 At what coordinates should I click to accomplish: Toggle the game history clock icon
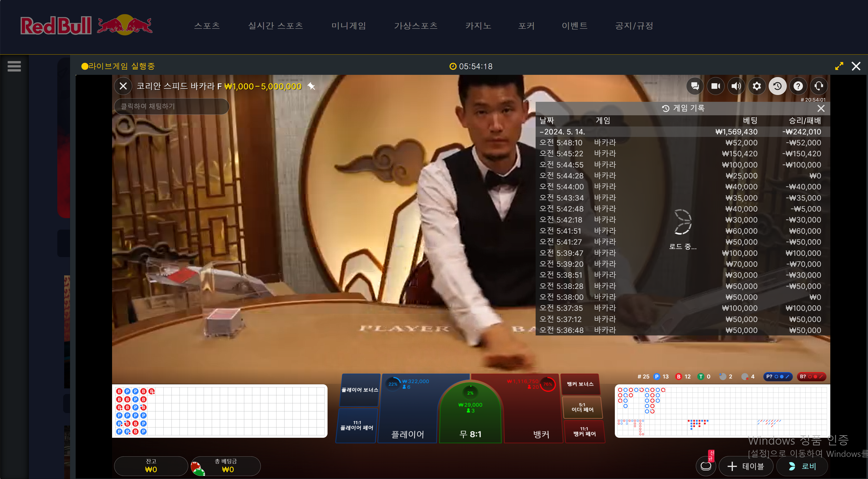point(777,86)
